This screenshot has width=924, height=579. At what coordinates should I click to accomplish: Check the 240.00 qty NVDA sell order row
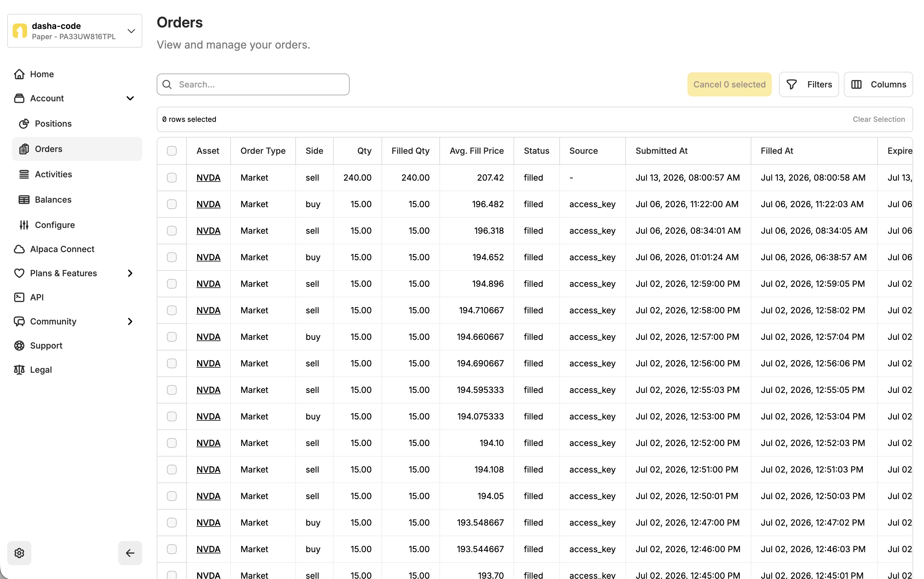[172, 178]
